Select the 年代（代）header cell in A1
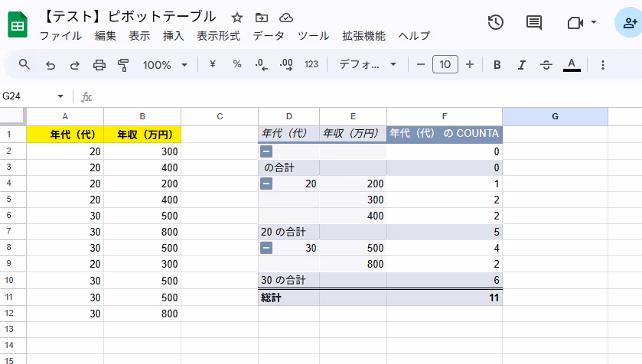642x364 pixels. [65, 135]
